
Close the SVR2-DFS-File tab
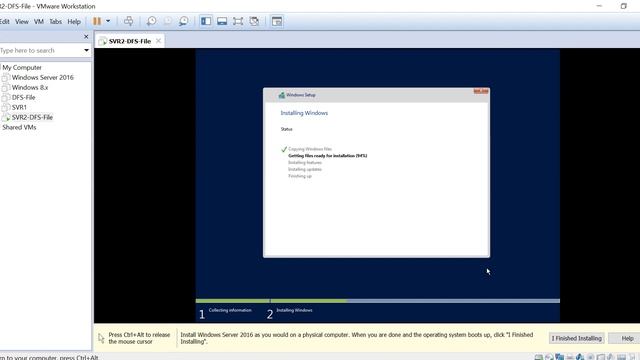[158, 41]
